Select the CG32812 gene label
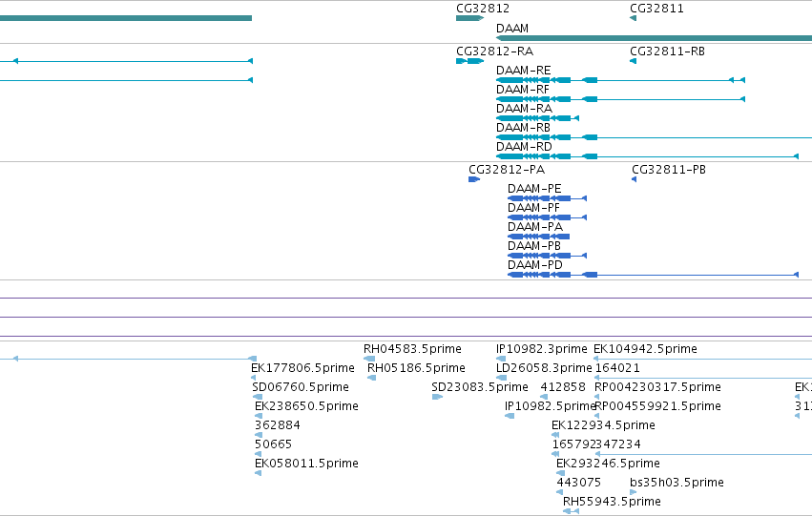The width and height of the screenshot is (812, 516). pos(483,9)
